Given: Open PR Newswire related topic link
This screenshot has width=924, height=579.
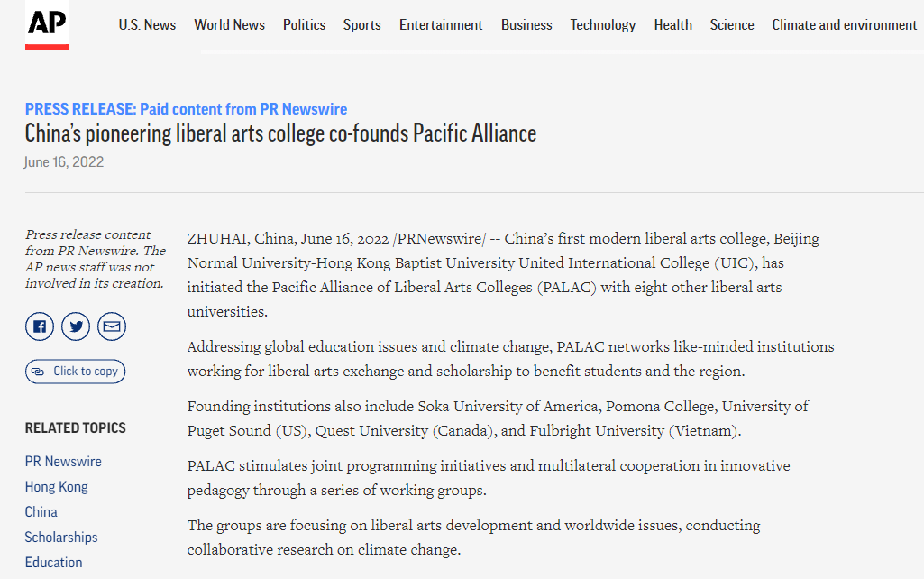Looking at the screenshot, I should click(x=63, y=462).
